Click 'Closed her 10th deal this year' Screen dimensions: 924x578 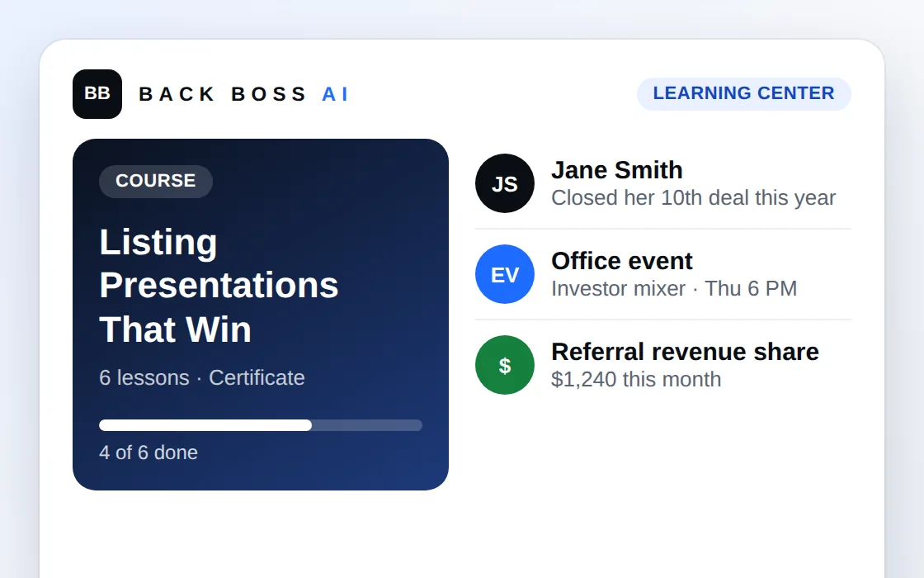pos(694,198)
